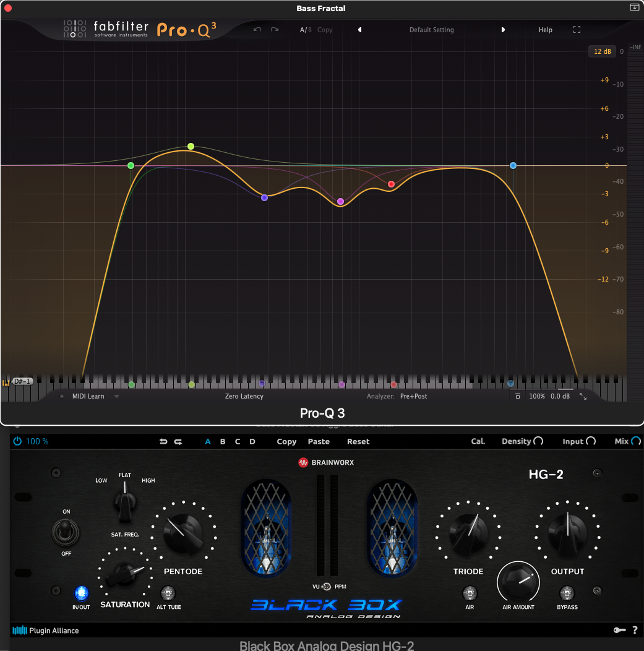Screen dimensions: 644x651
Task: Click the 0.0 dB output gain value
Action: pyautogui.click(x=560, y=396)
